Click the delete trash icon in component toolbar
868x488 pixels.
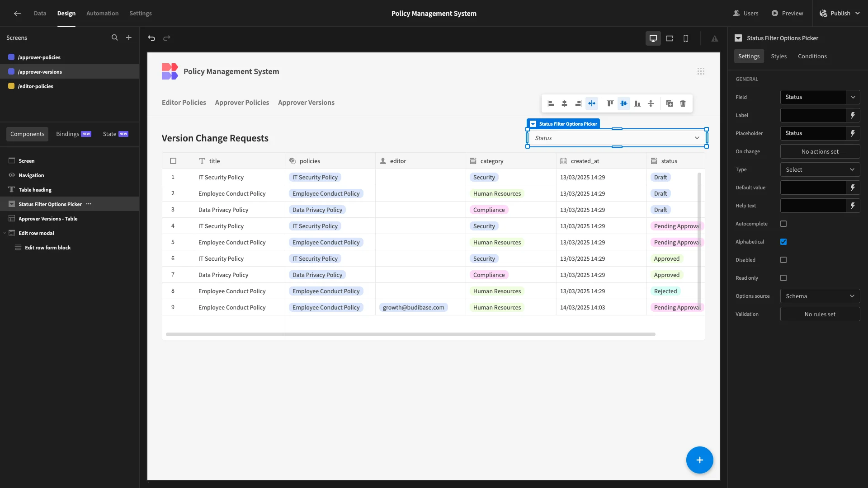point(683,103)
